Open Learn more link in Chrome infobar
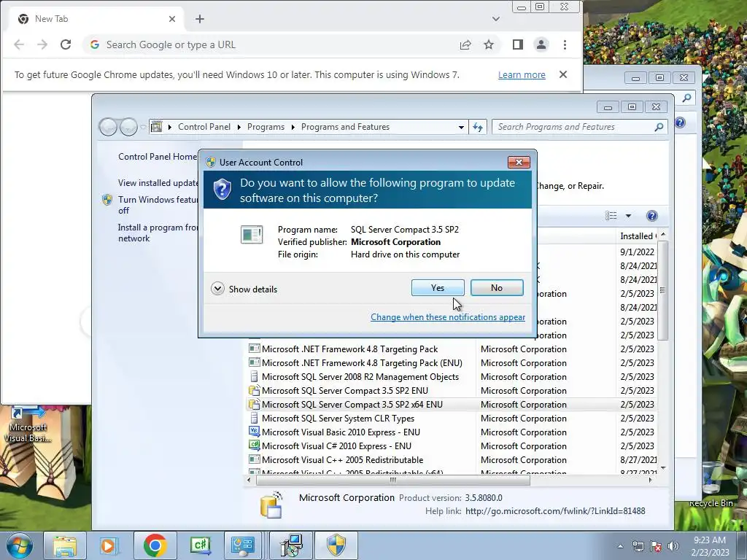The height and width of the screenshot is (560, 747). (522, 75)
